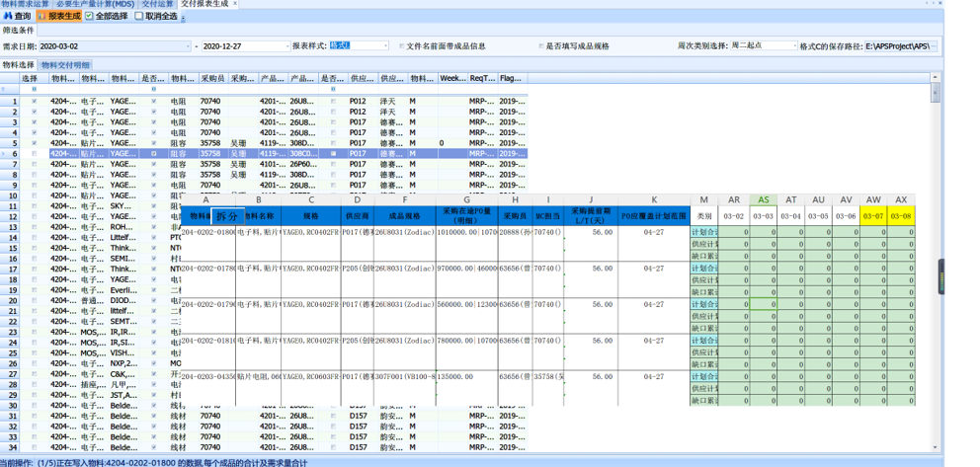The image size is (980, 467).
Task: Click the filter icon under 选择 column
Action: click(35, 89)
